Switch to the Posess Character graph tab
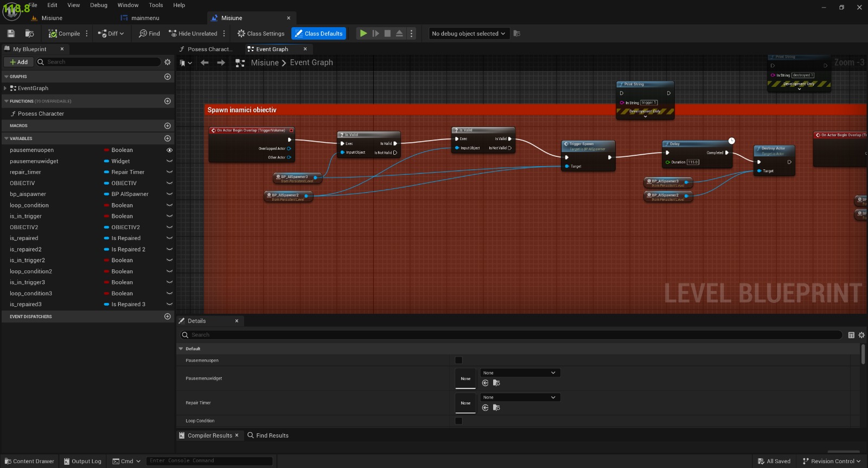The height and width of the screenshot is (468, 868). click(209, 49)
